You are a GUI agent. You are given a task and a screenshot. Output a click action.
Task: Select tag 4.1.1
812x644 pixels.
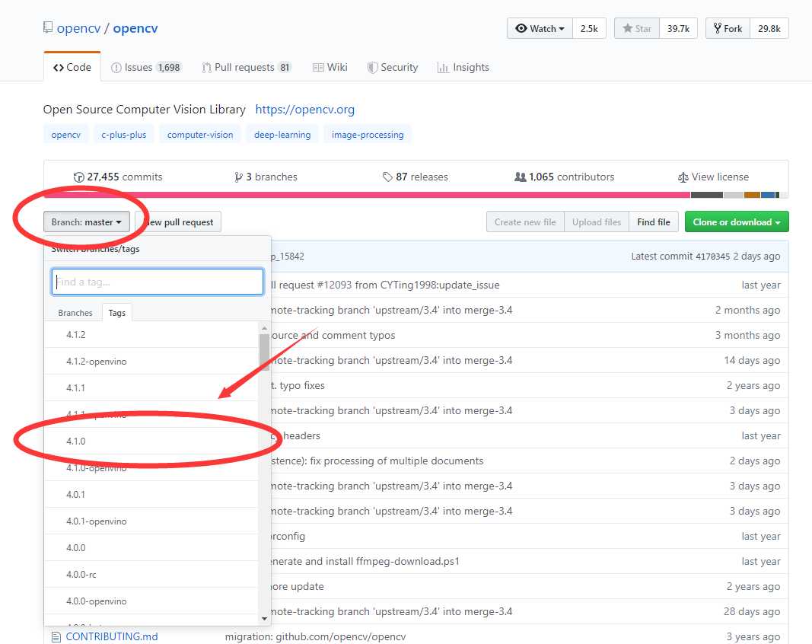pyautogui.click(x=151, y=387)
